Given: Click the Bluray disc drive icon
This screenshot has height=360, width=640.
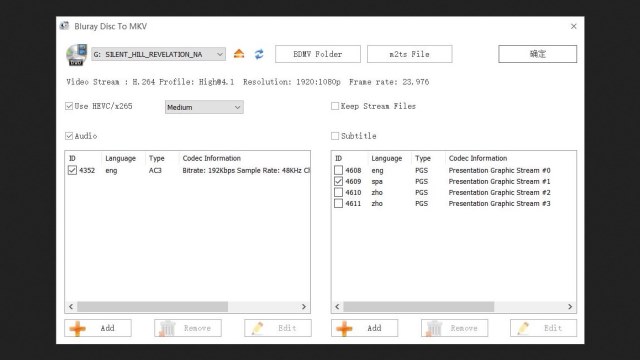Looking at the screenshot, I should [x=76, y=55].
